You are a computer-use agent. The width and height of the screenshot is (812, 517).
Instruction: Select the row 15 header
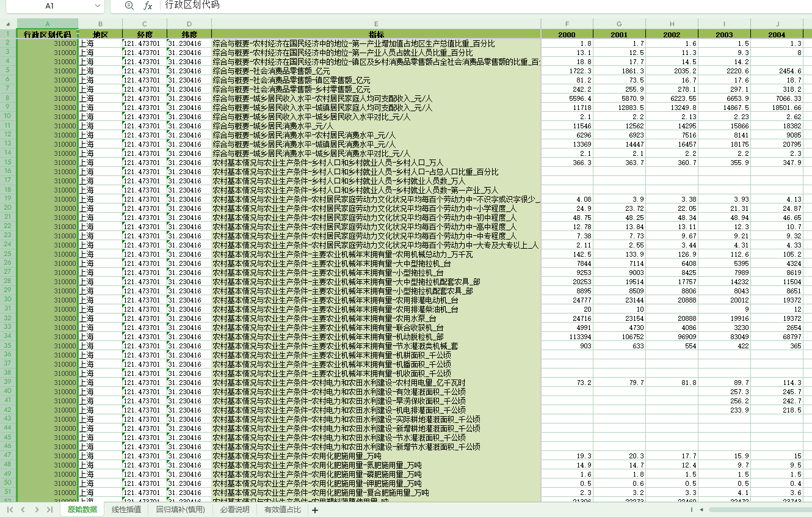(8, 163)
